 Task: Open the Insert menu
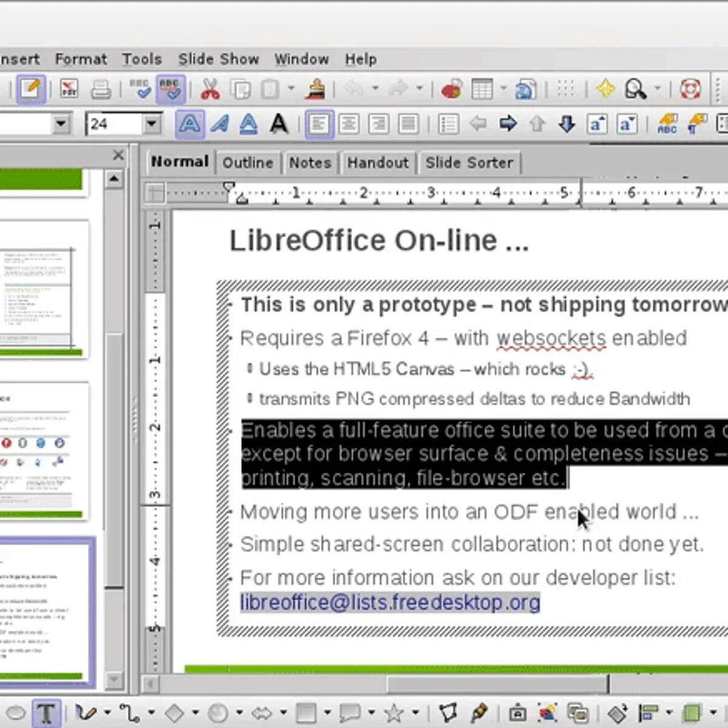coord(19,59)
